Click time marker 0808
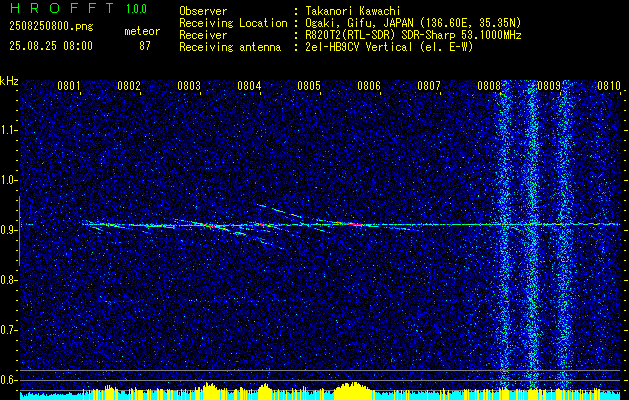 [x=489, y=86]
